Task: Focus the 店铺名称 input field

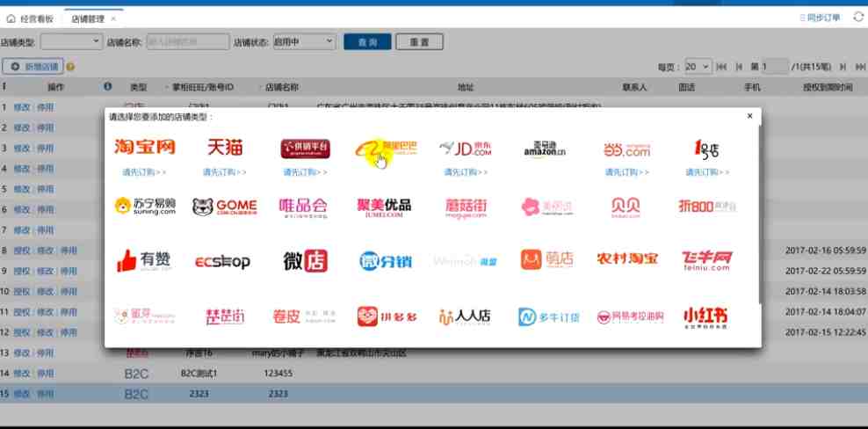Action: click(x=188, y=41)
